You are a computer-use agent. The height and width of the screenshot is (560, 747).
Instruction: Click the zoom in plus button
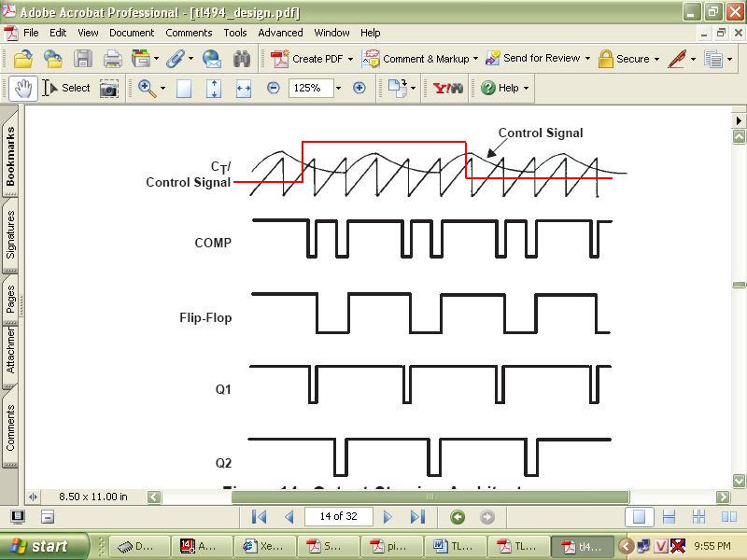click(x=359, y=88)
